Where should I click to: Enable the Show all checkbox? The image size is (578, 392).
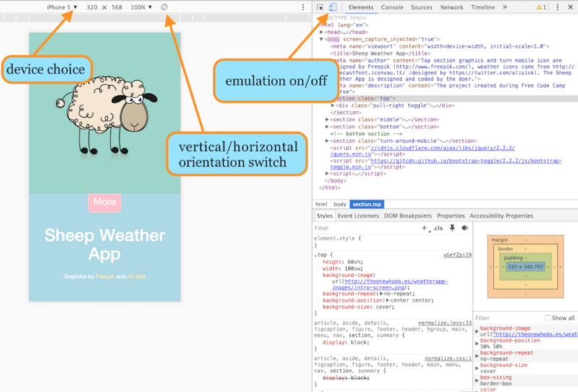click(x=548, y=318)
